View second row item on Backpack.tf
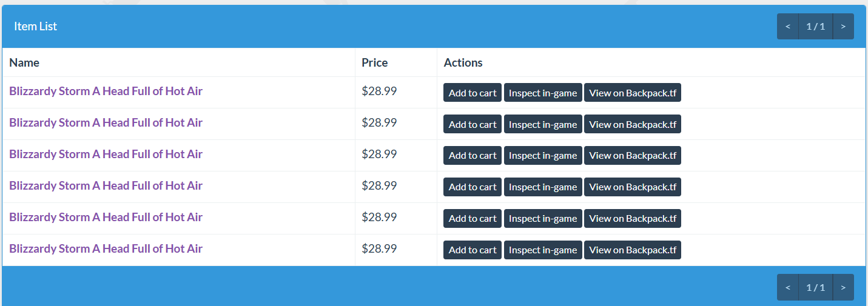Image resolution: width=868 pixels, height=306 pixels. 633,124
